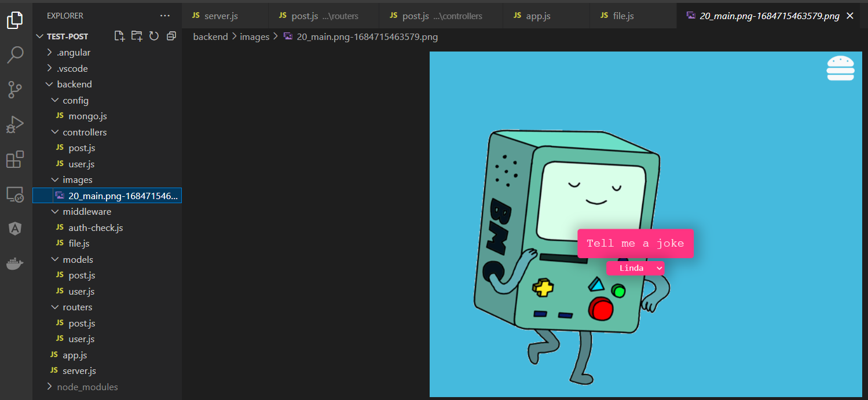Expand the .angular folder
The width and height of the screenshot is (868, 400).
tap(49, 52)
